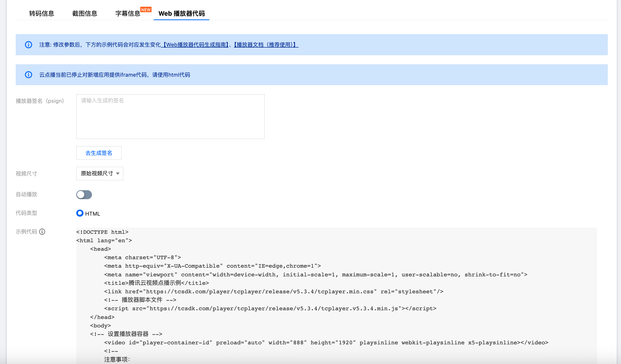
Task: Click the script src tcplayer.v5.3.4.min.js line
Action: pyautogui.click(x=270, y=308)
